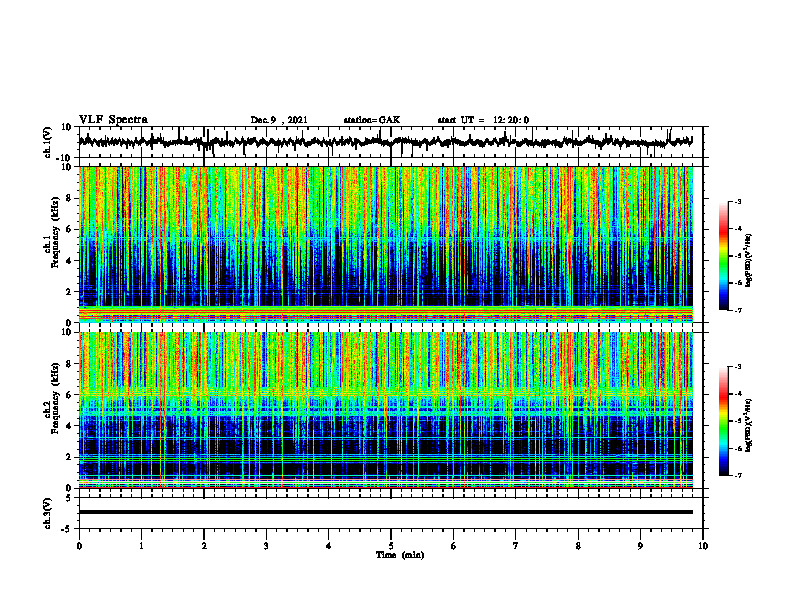Click ch.1 frequency tick label "8"

pyautogui.click(x=70, y=198)
